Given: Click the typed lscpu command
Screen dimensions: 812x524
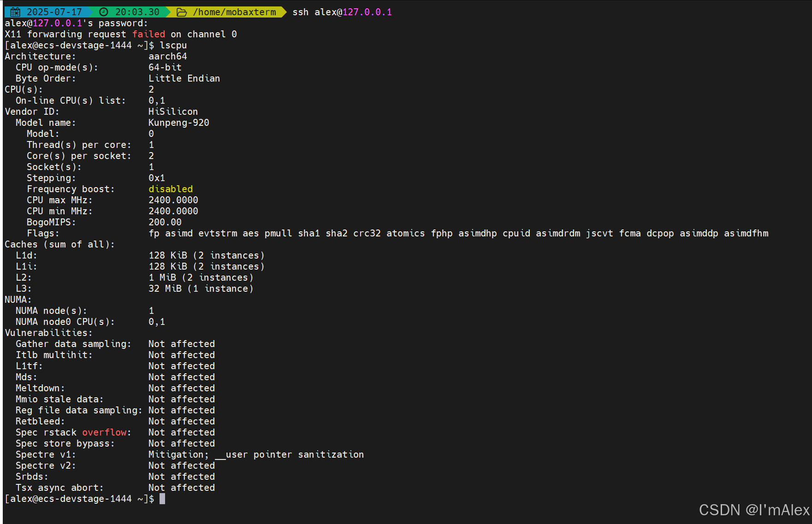Looking at the screenshot, I should point(173,45).
